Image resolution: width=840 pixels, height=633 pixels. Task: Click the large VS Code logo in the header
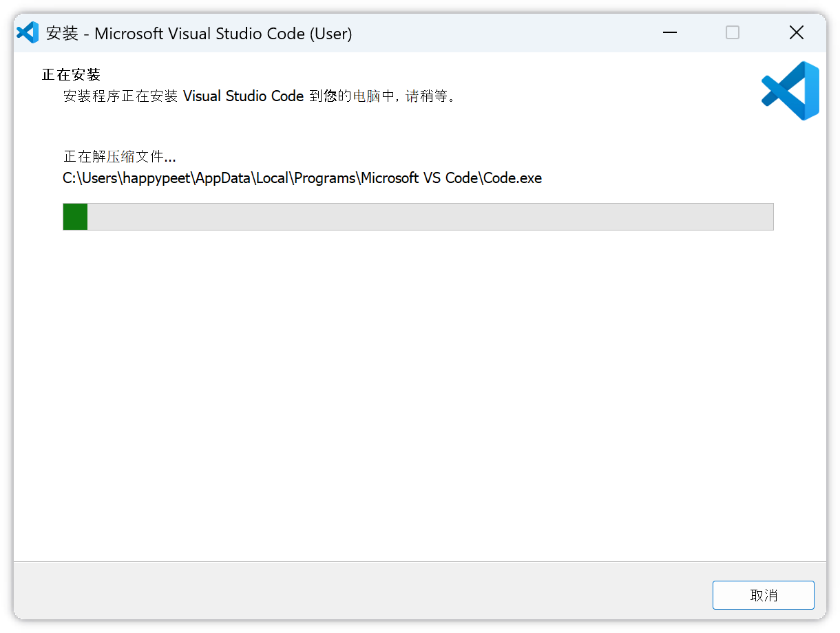click(x=790, y=91)
